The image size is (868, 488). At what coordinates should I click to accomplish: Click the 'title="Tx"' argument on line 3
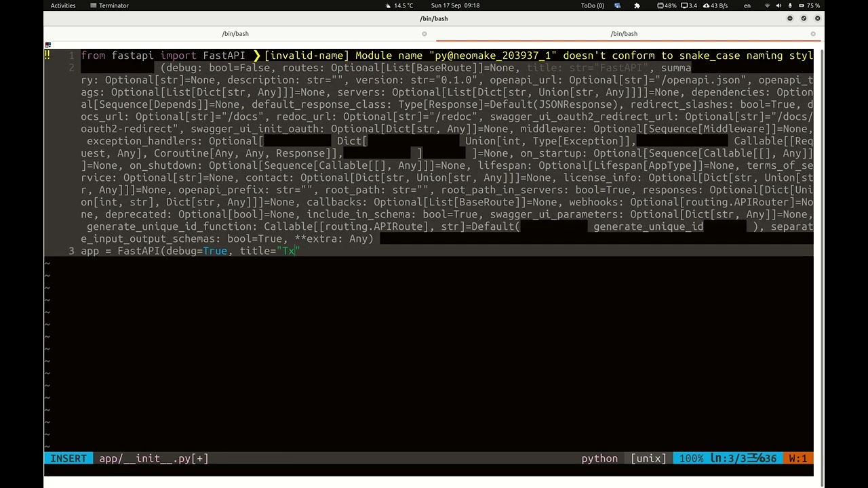pos(270,251)
